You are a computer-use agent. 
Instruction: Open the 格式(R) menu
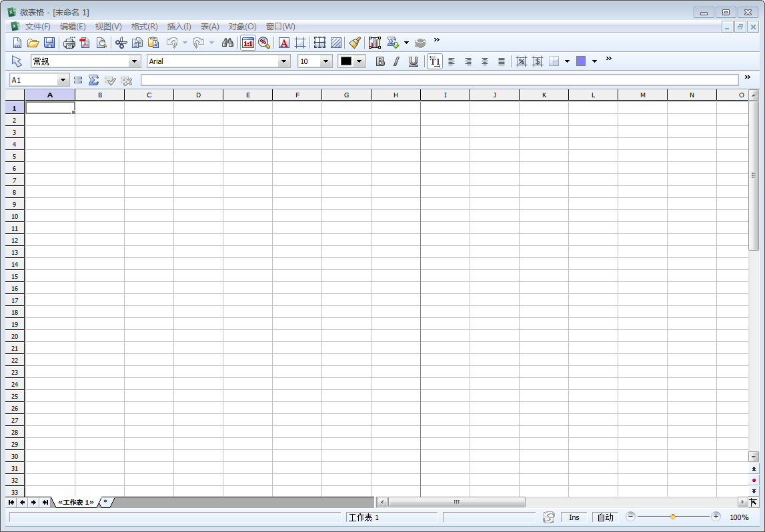point(144,27)
